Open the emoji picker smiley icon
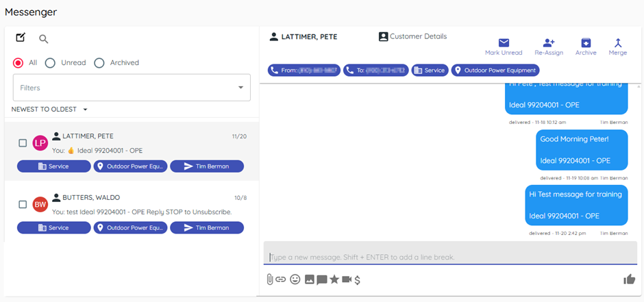This screenshot has height=302, width=644. [x=295, y=279]
